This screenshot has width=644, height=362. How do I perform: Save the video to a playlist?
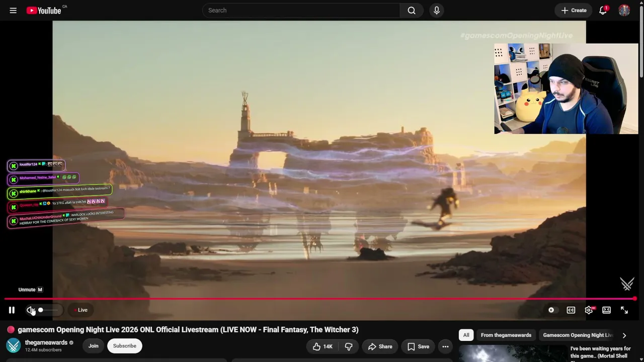(x=418, y=346)
